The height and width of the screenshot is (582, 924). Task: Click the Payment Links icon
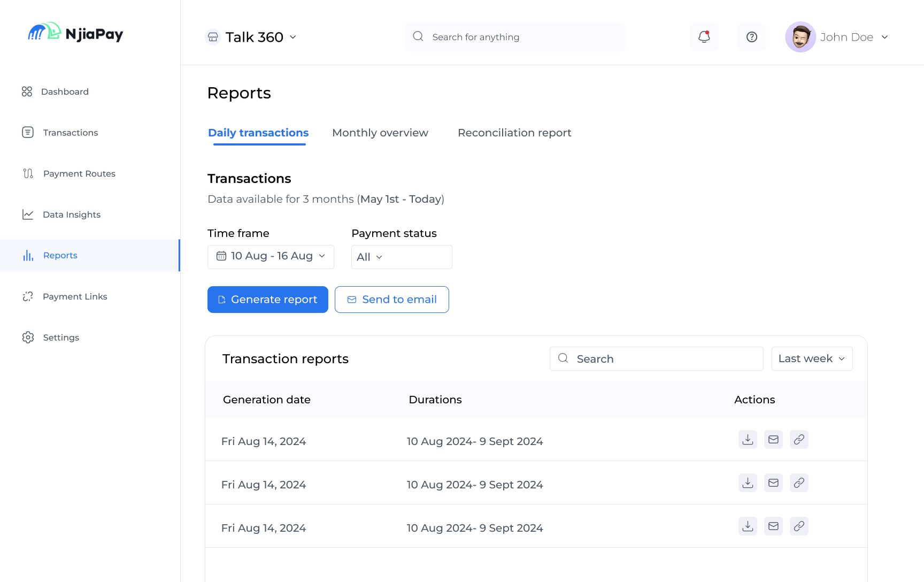[x=28, y=296]
